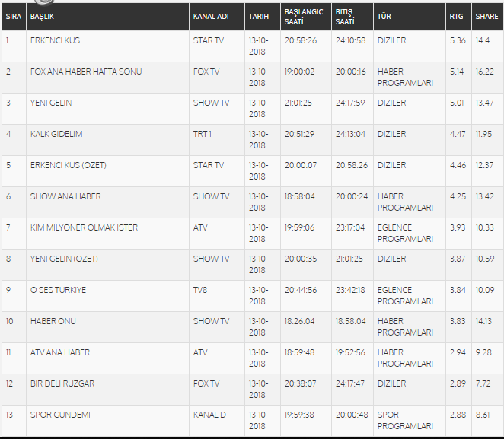Viewport: 504px width, 439px height.
Task: Click end time 24:17:59
Action: (350, 103)
